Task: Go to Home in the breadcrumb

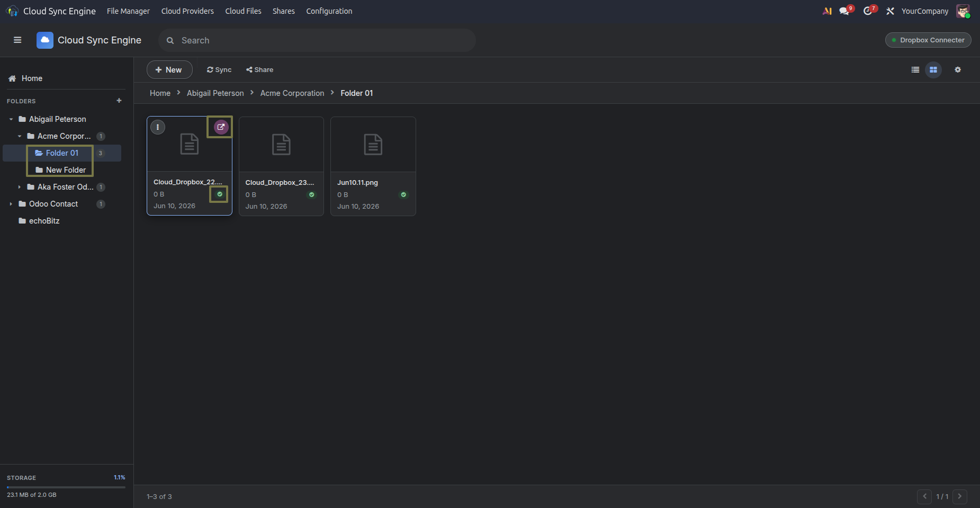Action: 160,93
